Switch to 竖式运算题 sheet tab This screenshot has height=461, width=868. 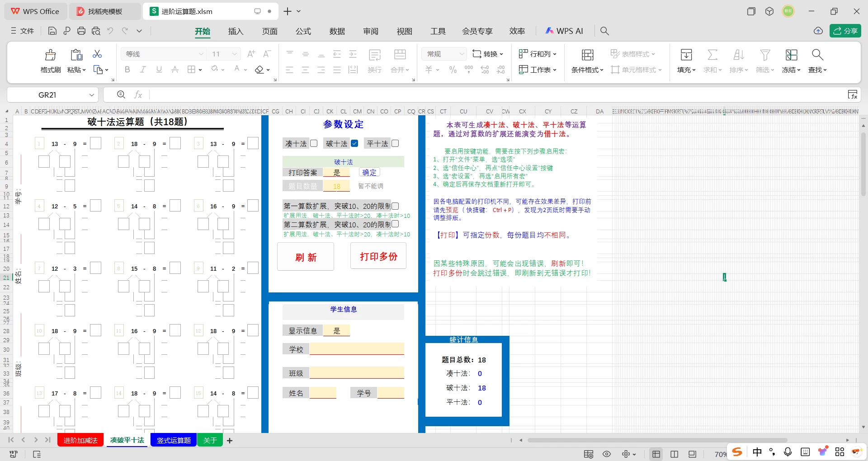[174, 440]
